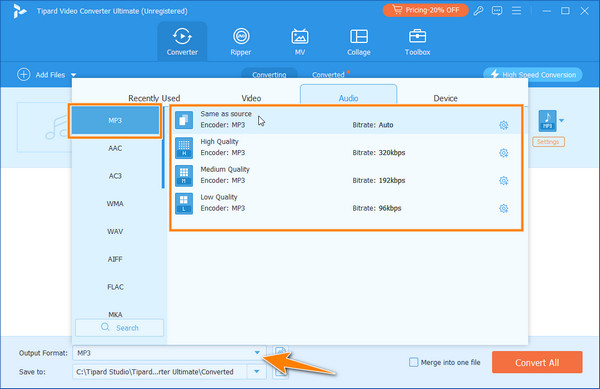
Task: Check Merge into one file
Action: (414, 362)
